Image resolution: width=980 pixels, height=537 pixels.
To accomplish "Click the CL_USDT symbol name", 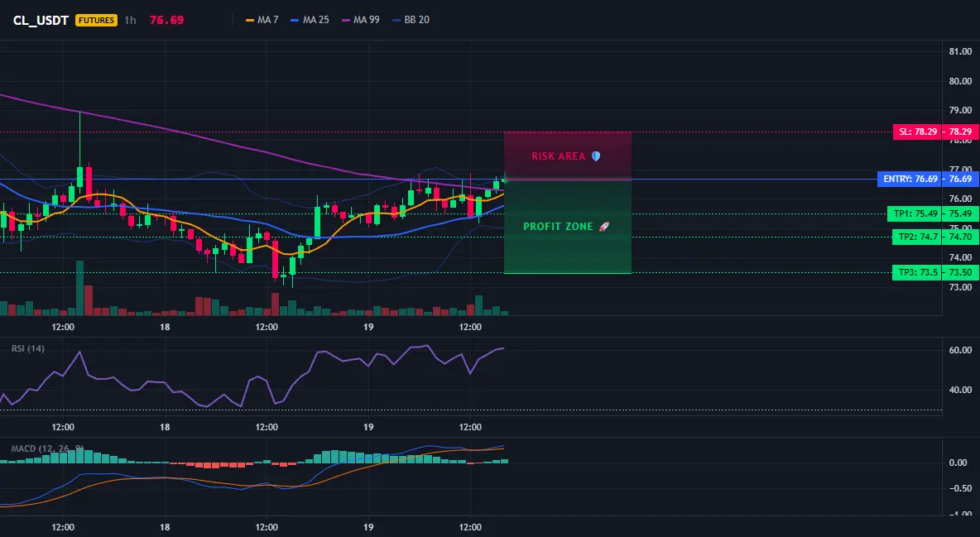I will click(41, 20).
